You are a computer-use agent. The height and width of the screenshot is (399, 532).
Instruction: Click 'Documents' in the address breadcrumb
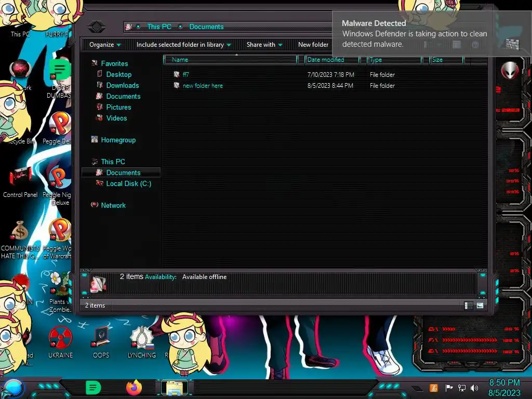point(206,26)
